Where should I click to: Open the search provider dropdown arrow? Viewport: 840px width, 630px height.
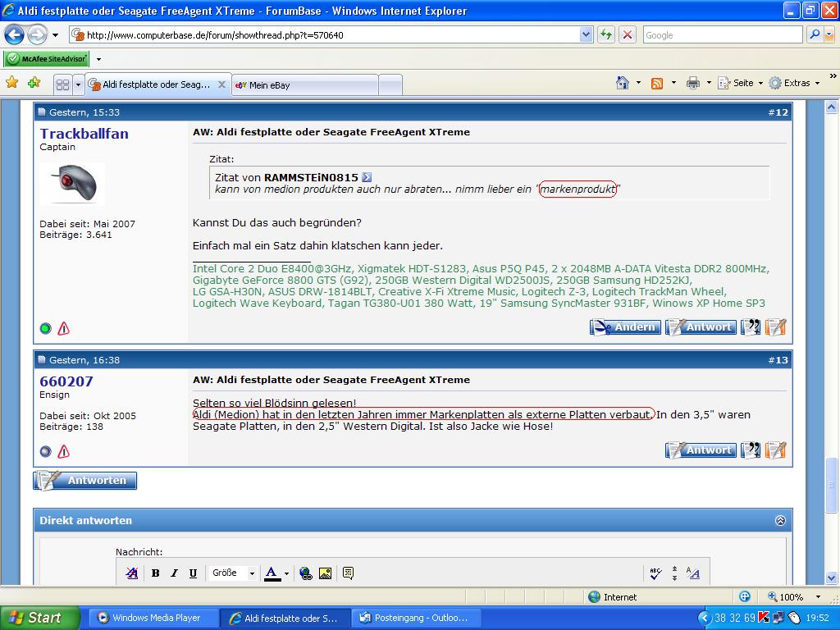click(x=829, y=35)
